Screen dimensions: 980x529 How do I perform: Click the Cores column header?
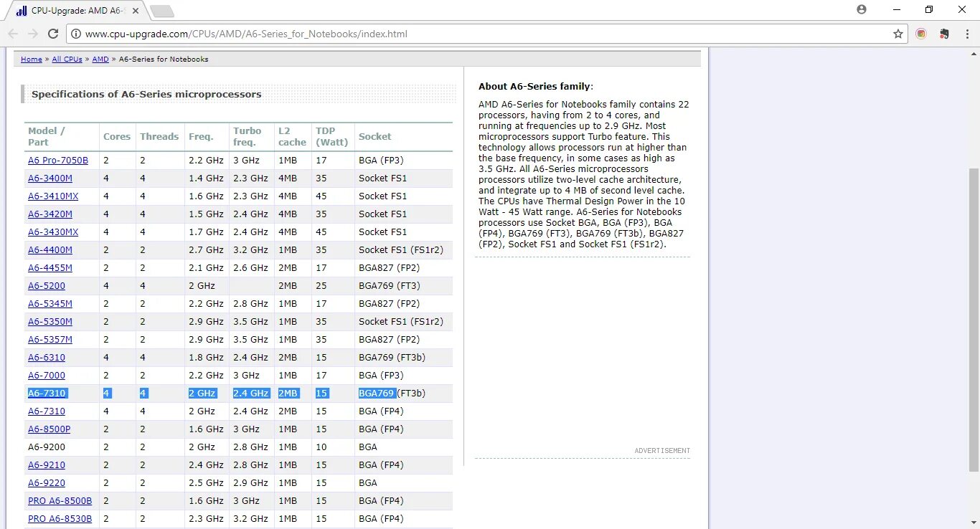coord(117,136)
